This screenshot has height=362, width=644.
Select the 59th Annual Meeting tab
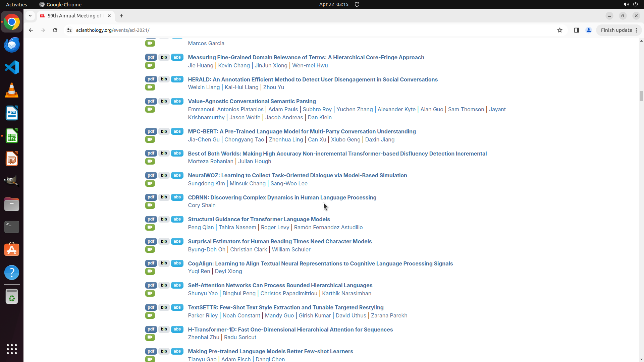(x=74, y=16)
